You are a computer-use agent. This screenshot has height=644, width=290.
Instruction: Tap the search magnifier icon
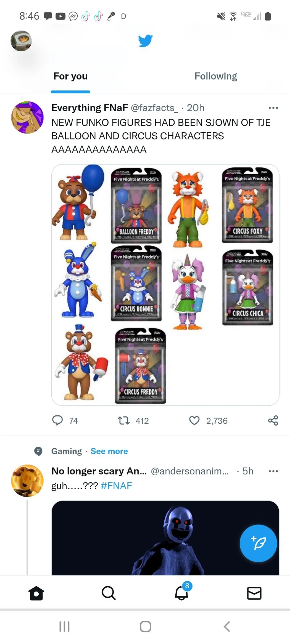108,593
